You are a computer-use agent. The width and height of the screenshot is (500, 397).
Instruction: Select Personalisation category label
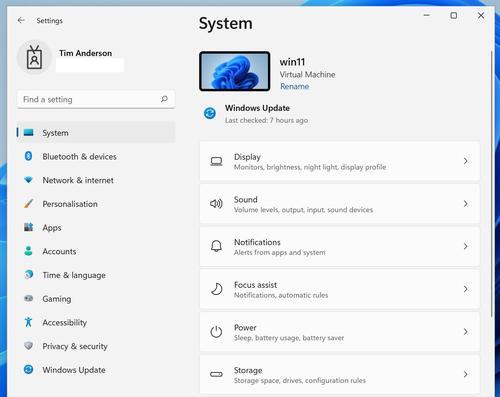[x=70, y=204]
